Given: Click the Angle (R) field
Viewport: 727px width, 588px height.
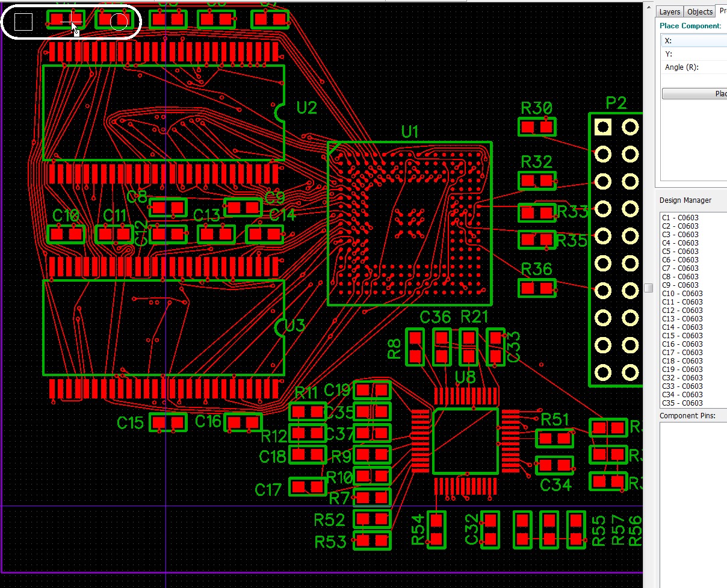Looking at the screenshot, I should pos(694,67).
